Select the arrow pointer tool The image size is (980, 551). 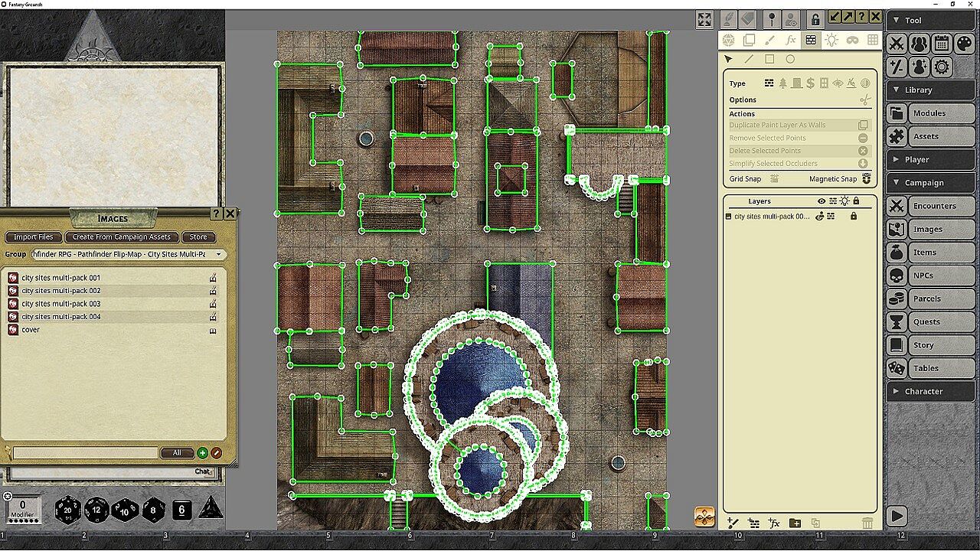[x=728, y=59]
